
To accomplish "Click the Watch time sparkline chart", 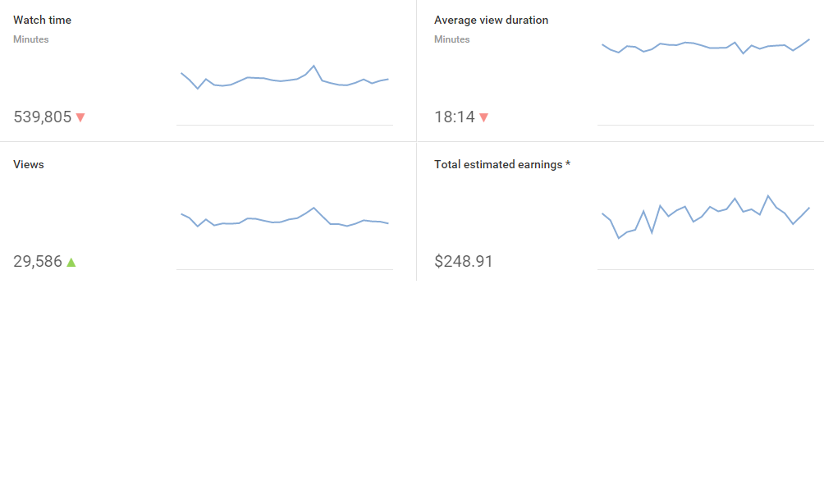I will coord(284,79).
